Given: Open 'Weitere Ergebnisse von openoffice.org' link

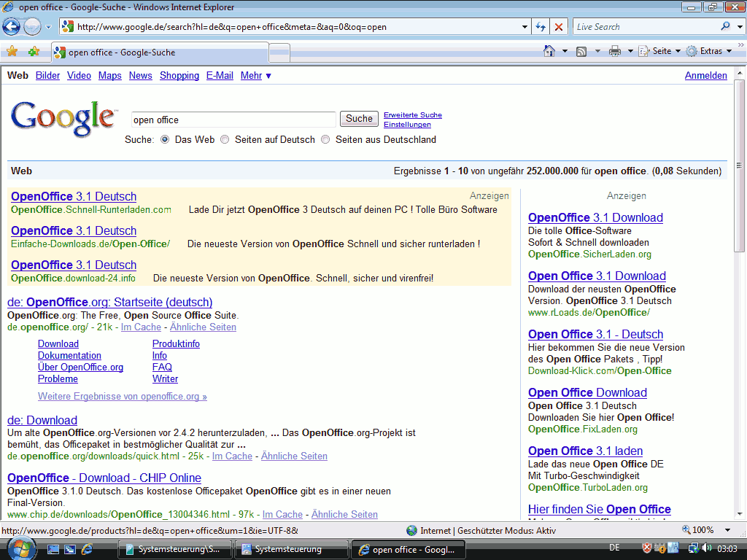Looking at the screenshot, I should 123,396.
